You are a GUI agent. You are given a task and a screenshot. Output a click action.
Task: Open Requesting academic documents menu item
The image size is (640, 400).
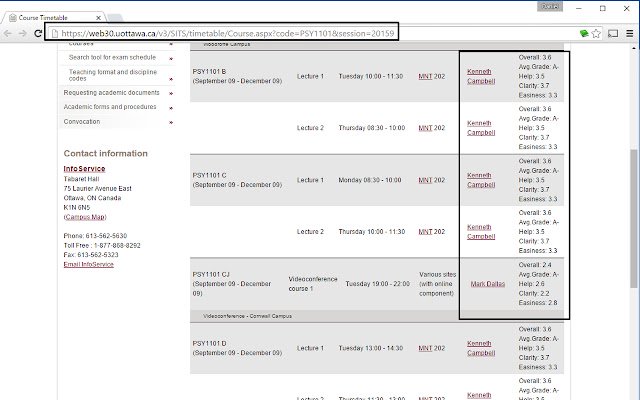pos(111,93)
